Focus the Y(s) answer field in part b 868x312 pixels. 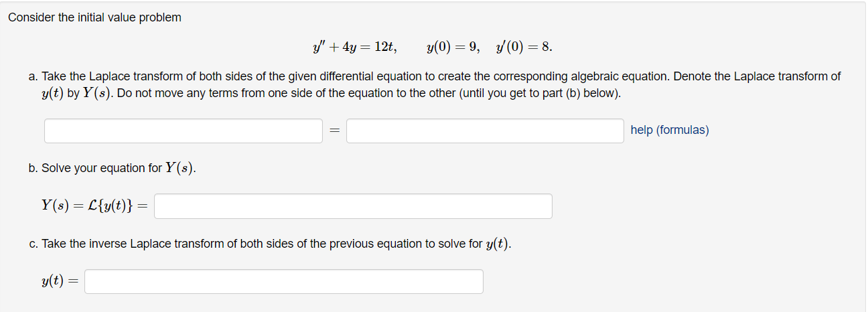pos(354,206)
